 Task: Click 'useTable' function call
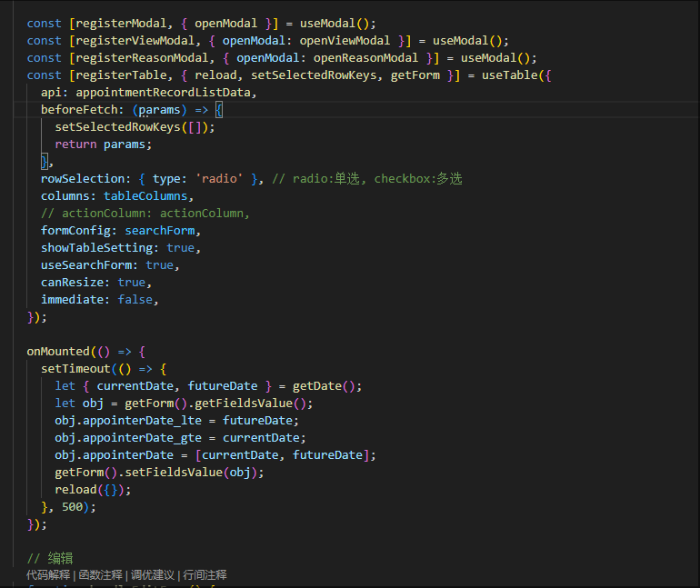click(x=509, y=75)
